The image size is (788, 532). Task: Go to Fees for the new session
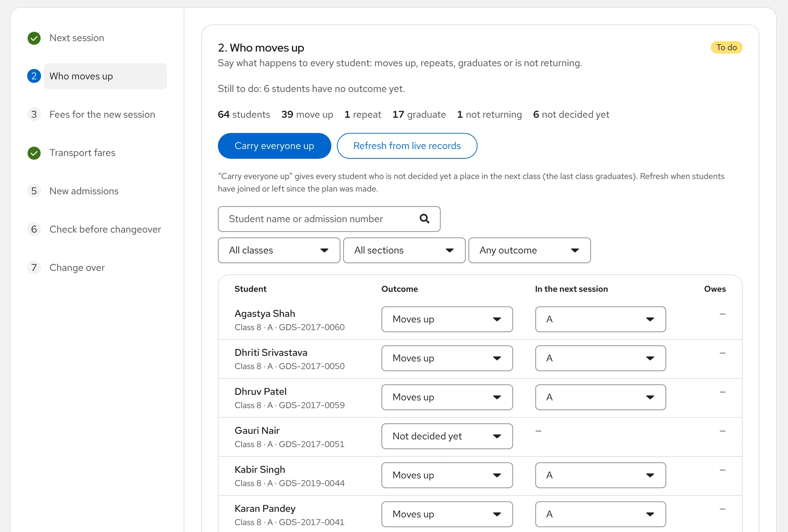coord(102,114)
